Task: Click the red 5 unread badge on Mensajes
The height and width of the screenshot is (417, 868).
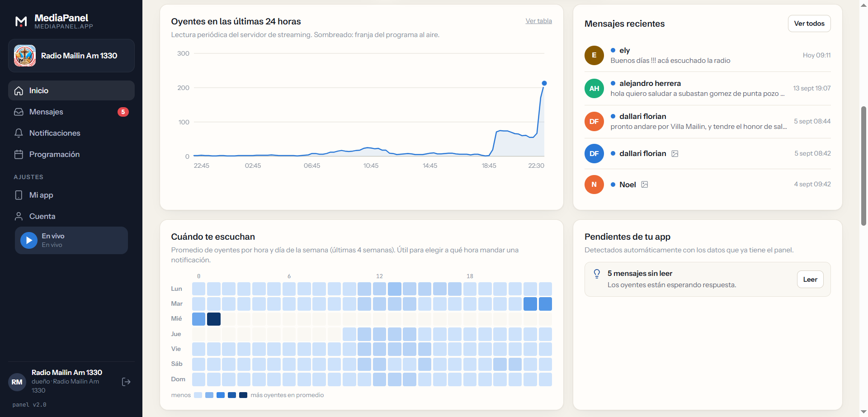Action: pos(123,112)
